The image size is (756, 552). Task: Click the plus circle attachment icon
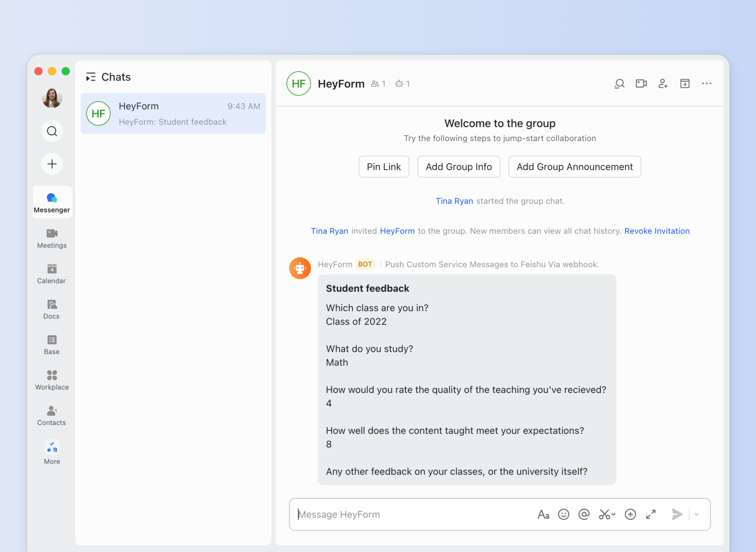pyautogui.click(x=630, y=514)
